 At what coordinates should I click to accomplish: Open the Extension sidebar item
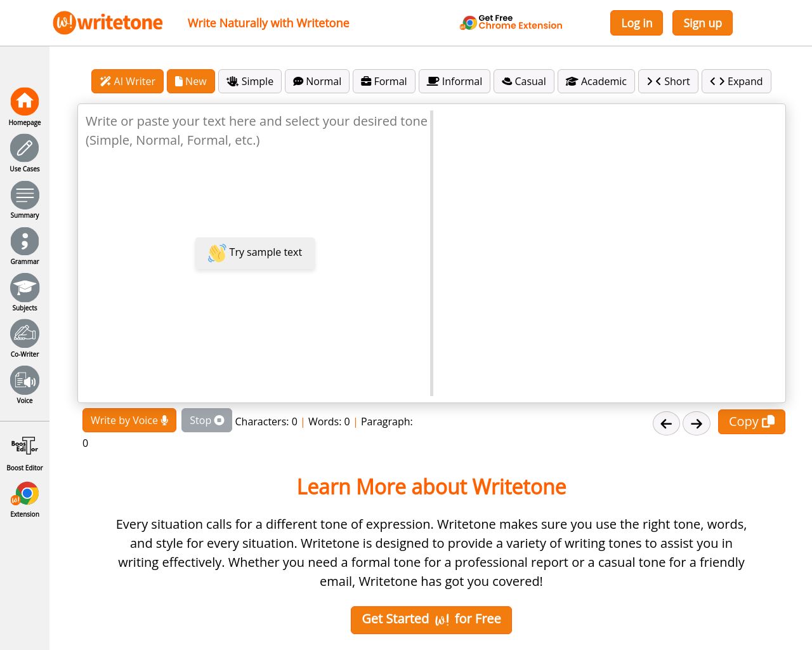[25, 498]
